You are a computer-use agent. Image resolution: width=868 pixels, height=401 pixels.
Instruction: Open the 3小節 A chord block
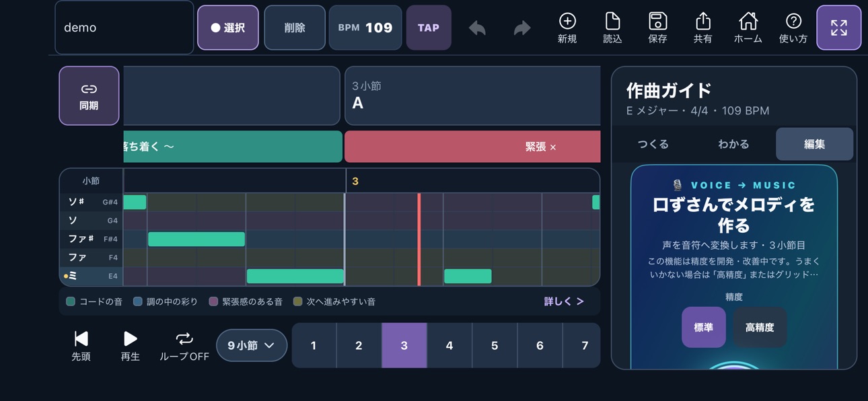click(x=472, y=96)
